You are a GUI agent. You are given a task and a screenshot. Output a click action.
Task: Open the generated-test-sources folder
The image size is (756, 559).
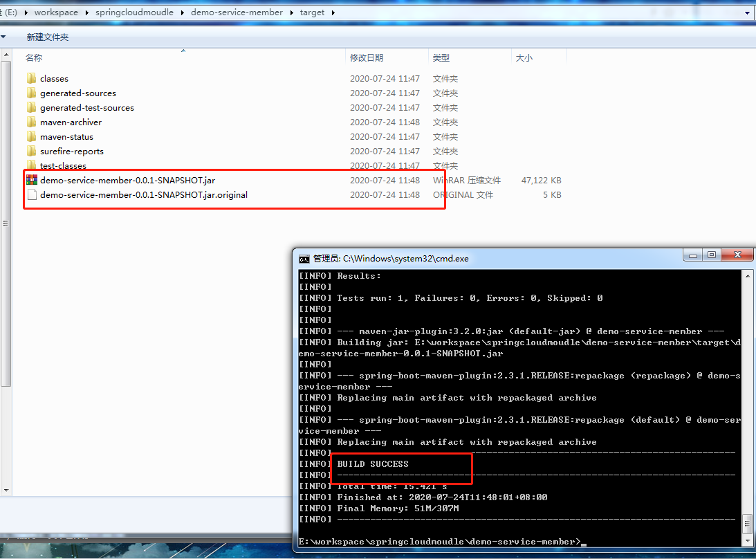coord(86,107)
